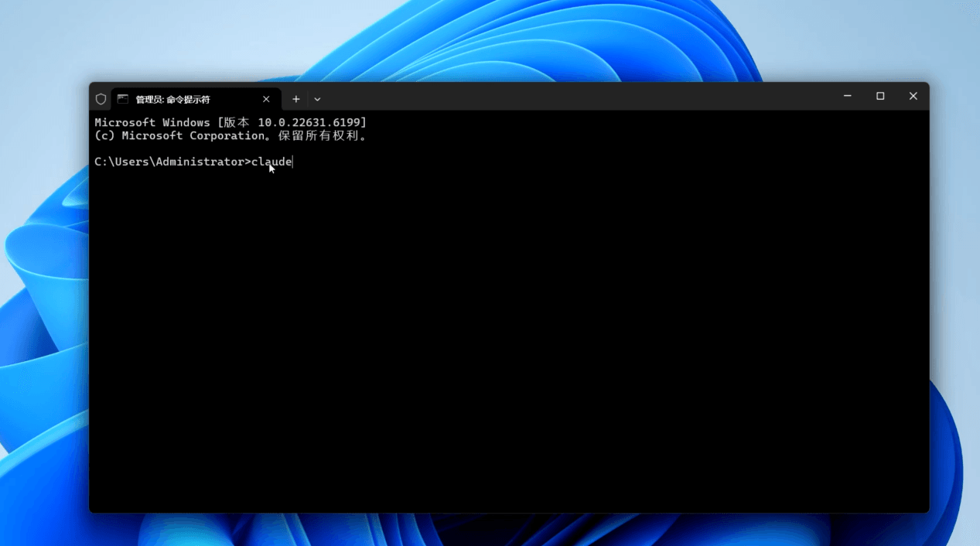Close the 命令提示符 tab
Image resolution: width=980 pixels, height=546 pixels.
pos(266,99)
